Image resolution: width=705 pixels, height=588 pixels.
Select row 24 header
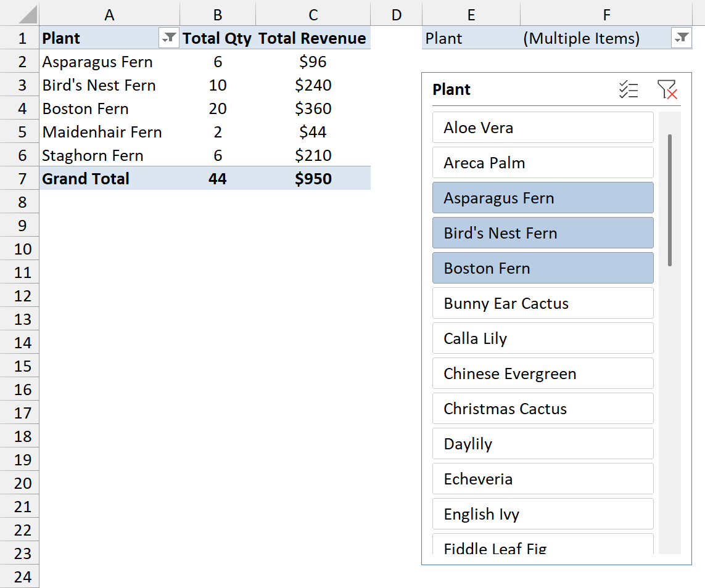click(x=20, y=576)
